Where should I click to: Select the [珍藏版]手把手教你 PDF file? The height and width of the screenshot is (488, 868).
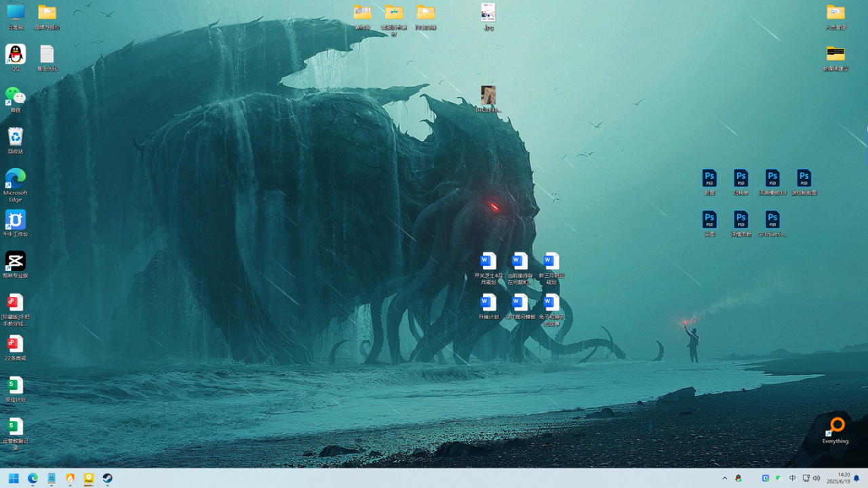pyautogui.click(x=16, y=309)
